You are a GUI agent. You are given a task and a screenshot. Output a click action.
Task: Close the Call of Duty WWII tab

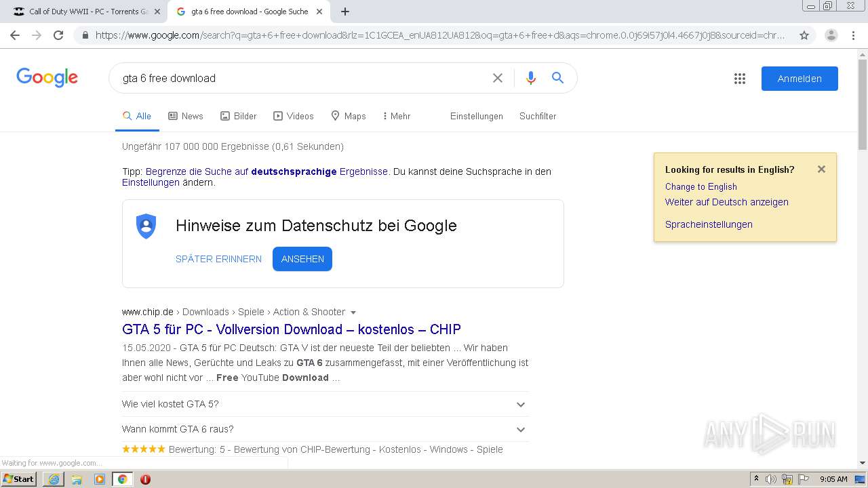click(157, 12)
